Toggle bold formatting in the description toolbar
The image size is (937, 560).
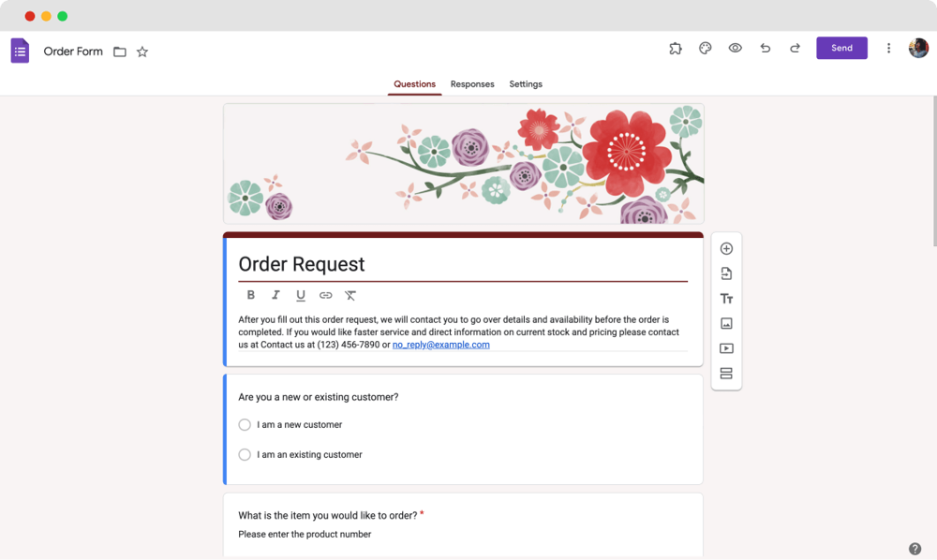[250, 294]
